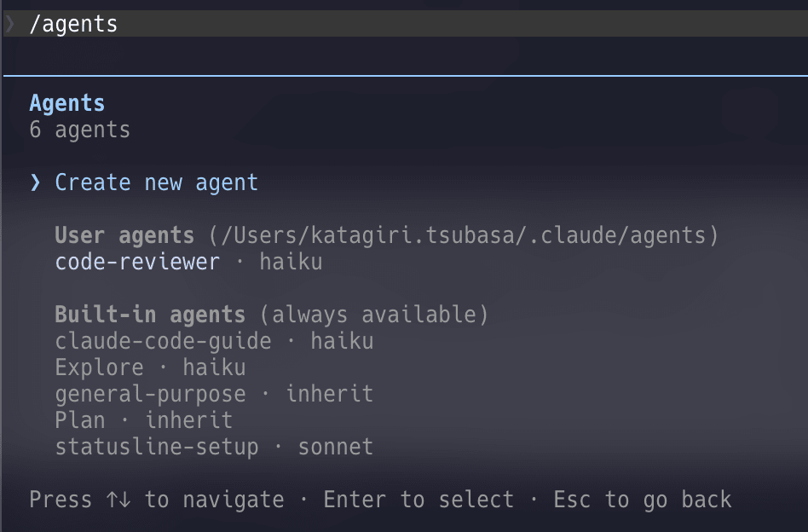Click the Built-in agents section header
Screen dimensions: 808x532
pos(150,315)
